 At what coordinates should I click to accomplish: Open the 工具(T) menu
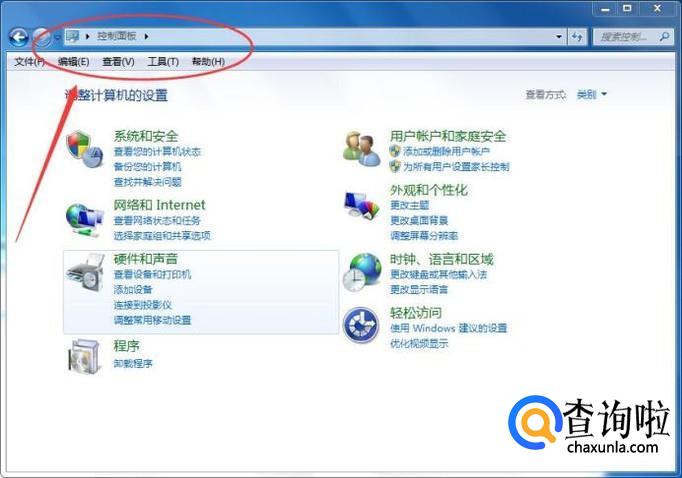pos(163,62)
